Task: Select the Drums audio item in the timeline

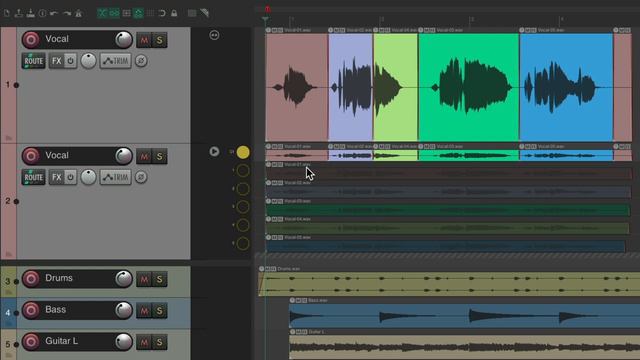Action: (449, 284)
